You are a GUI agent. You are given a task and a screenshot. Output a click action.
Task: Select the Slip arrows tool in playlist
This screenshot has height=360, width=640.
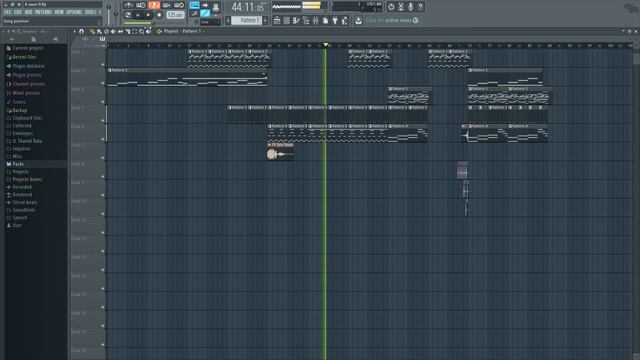pos(120,31)
